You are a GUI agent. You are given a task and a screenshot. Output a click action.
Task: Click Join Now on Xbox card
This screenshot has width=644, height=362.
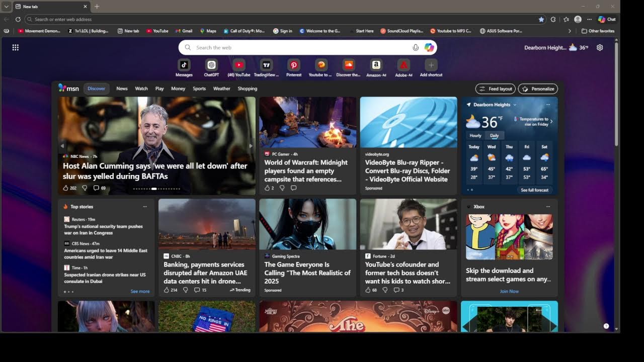tap(509, 291)
